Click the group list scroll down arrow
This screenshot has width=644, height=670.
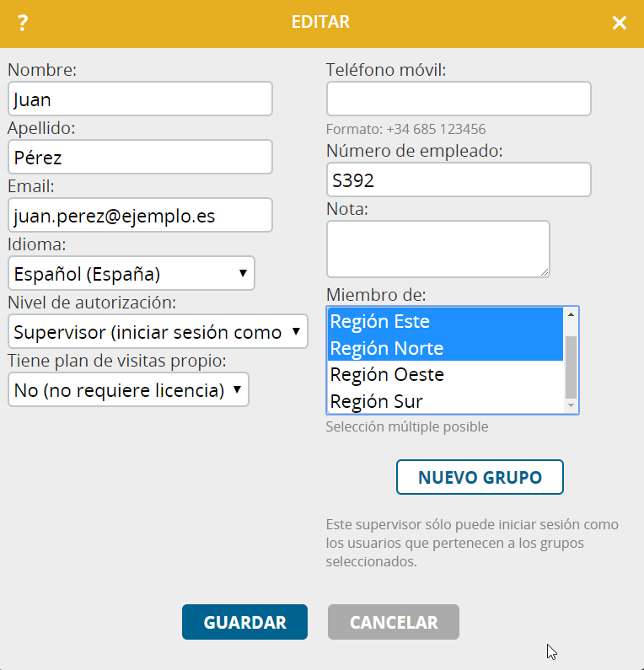click(571, 405)
